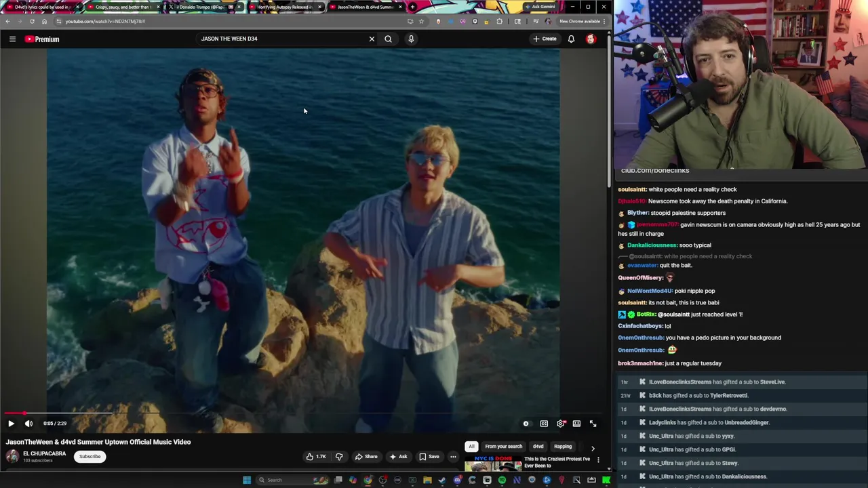
Task: Open Chrome extensions puzzle icon
Action: pos(500,21)
